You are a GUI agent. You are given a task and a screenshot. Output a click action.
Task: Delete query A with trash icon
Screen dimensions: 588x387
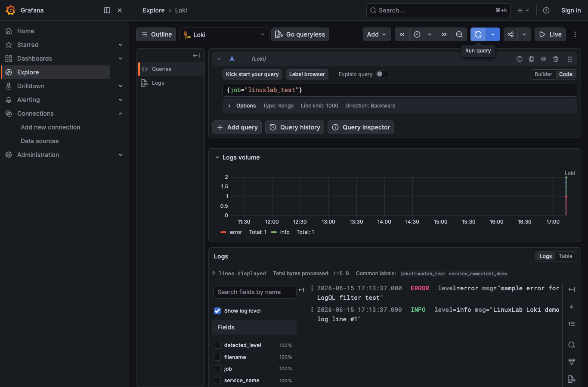click(x=556, y=59)
